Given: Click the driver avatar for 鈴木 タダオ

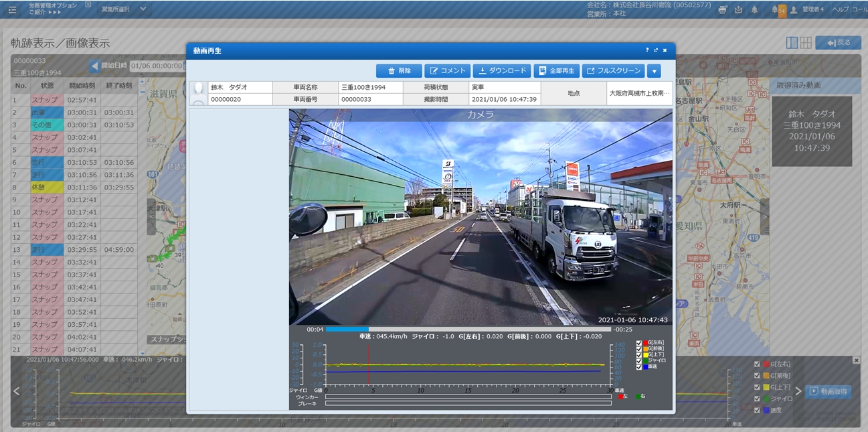Looking at the screenshot, I should click(198, 93).
